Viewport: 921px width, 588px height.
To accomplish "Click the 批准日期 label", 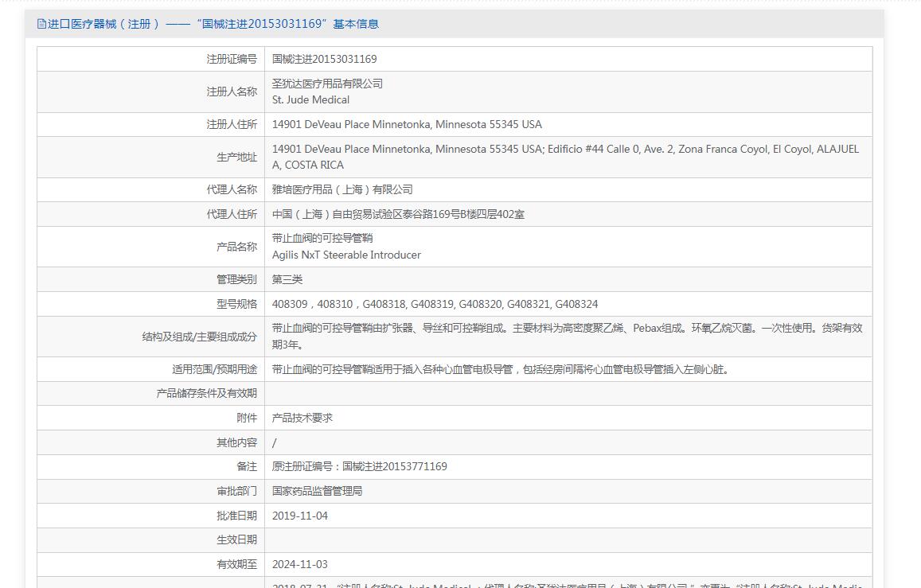I will pos(236,516).
